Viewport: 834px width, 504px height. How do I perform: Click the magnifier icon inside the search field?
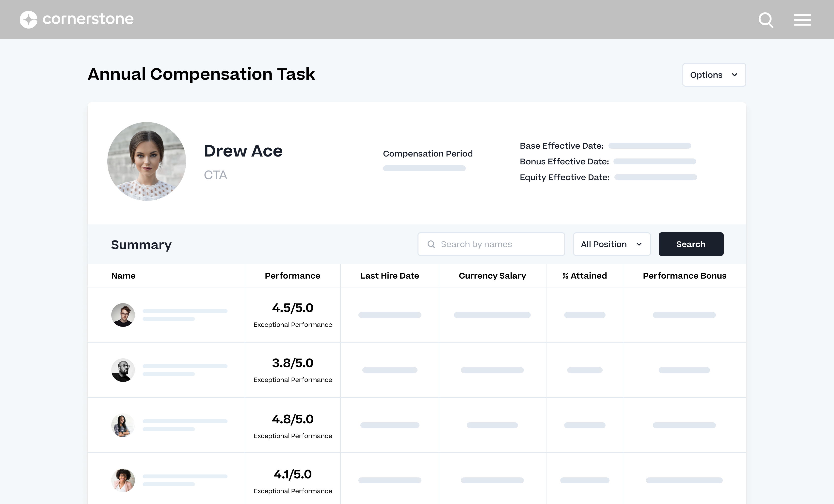click(x=431, y=244)
